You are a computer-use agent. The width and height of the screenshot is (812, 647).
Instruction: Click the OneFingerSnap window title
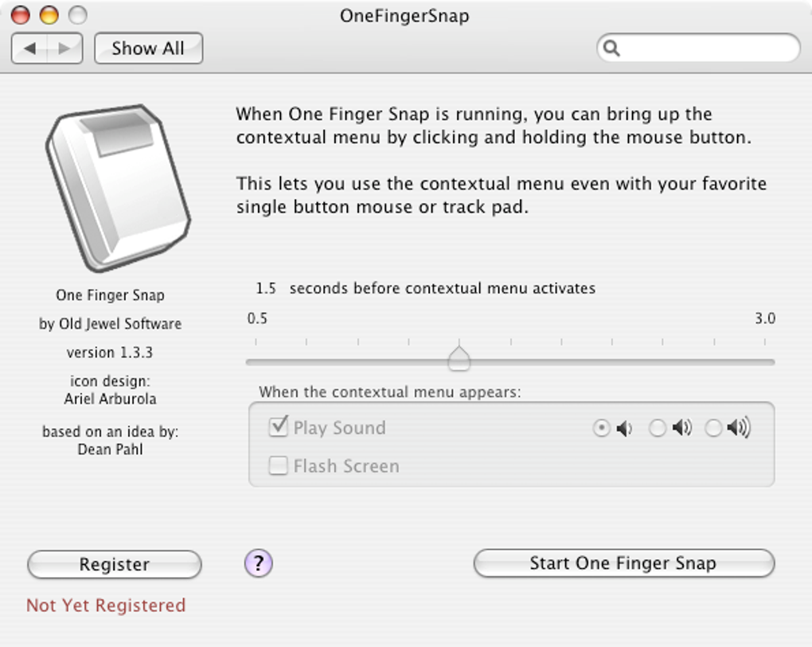click(x=404, y=15)
